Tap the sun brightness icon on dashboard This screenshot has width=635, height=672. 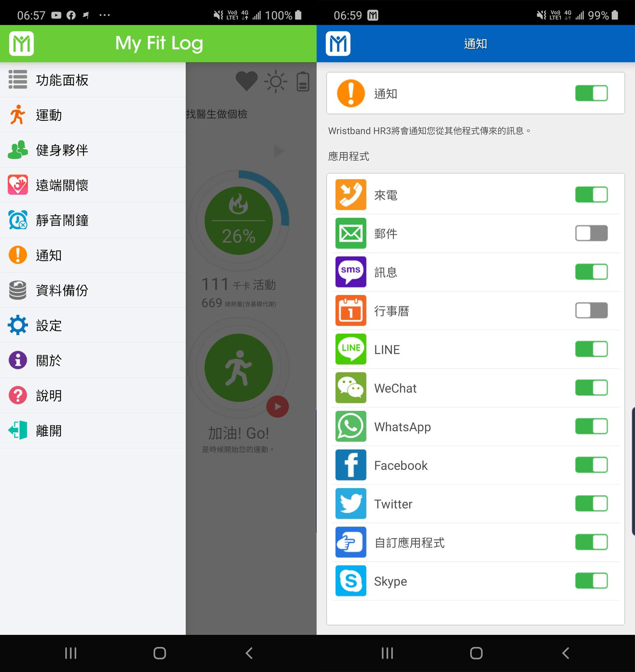pyautogui.click(x=276, y=82)
